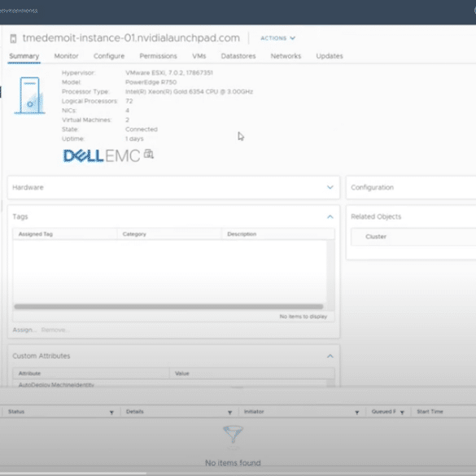Viewport: 476px width, 476px height.
Task: Open the Configure tab
Action: click(x=109, y=56)
